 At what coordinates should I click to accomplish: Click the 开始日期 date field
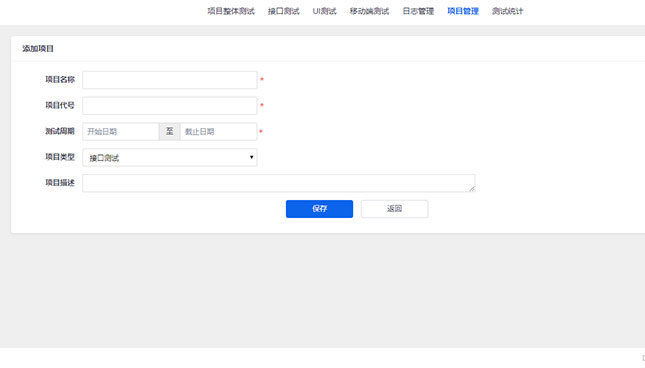point(121,132)
